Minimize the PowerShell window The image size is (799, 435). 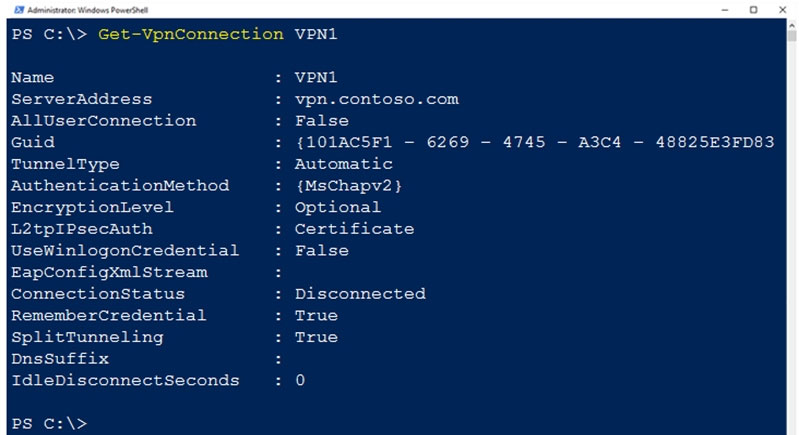point(725,10)
